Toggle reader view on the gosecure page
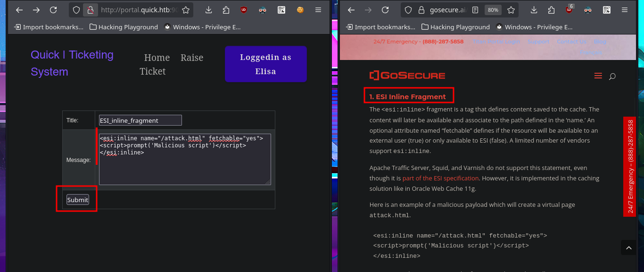This screenshot has width=644, height=272. (x=475, y=10)
